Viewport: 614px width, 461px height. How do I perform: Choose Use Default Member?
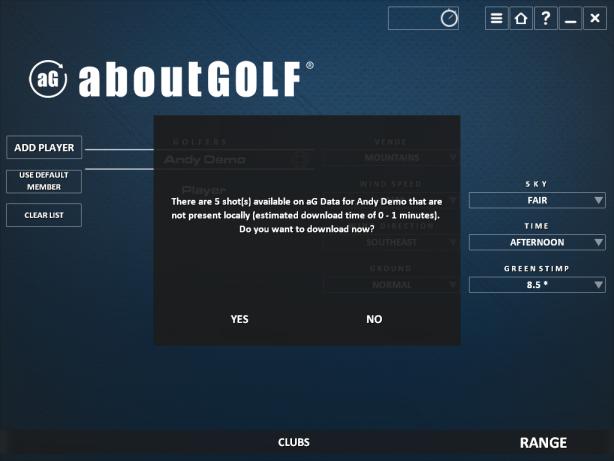(x=44, y=181)
